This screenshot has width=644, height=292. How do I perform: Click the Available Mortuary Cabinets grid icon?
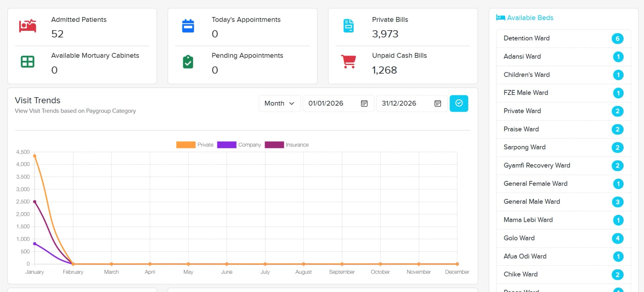(x=28, y=62)
